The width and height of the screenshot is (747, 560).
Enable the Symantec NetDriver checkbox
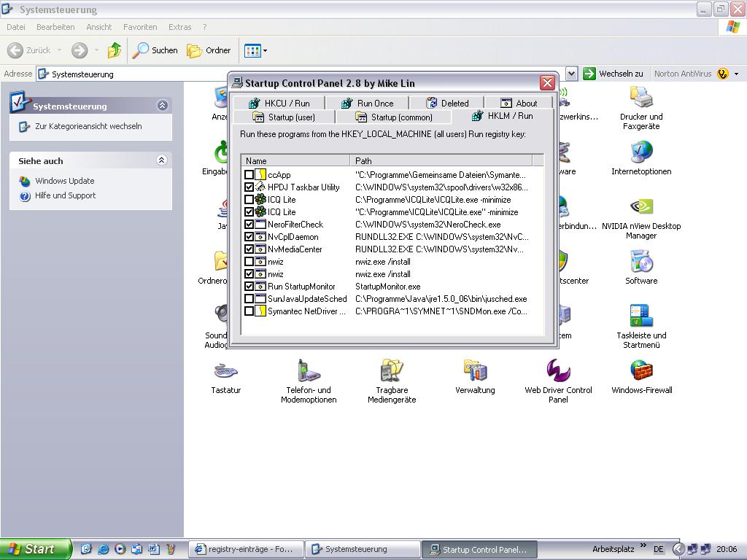click(249, 311)
